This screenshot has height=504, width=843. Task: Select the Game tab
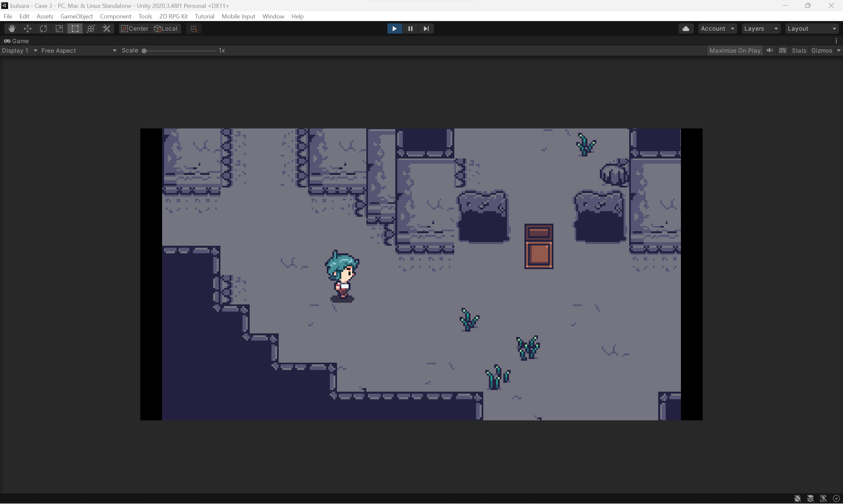click(x=16, y=41)
